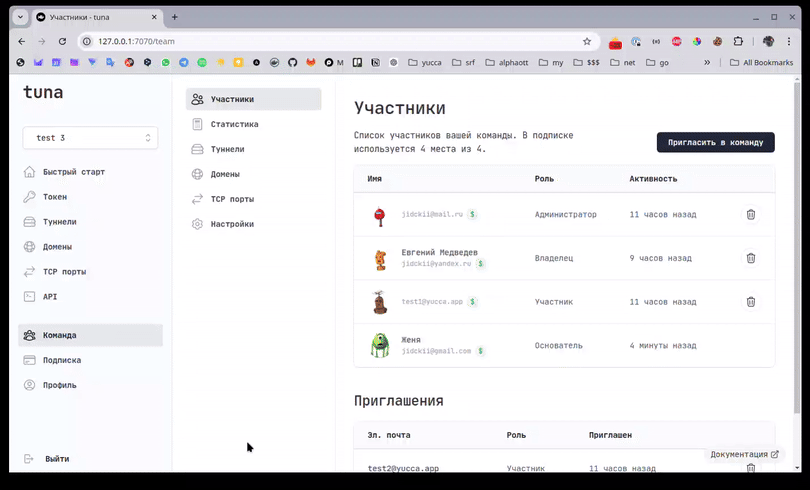Screen dimensions: 810x490
Task: Click green badge next to jidck11@gmail.com
Action: [x=481, y=351]
